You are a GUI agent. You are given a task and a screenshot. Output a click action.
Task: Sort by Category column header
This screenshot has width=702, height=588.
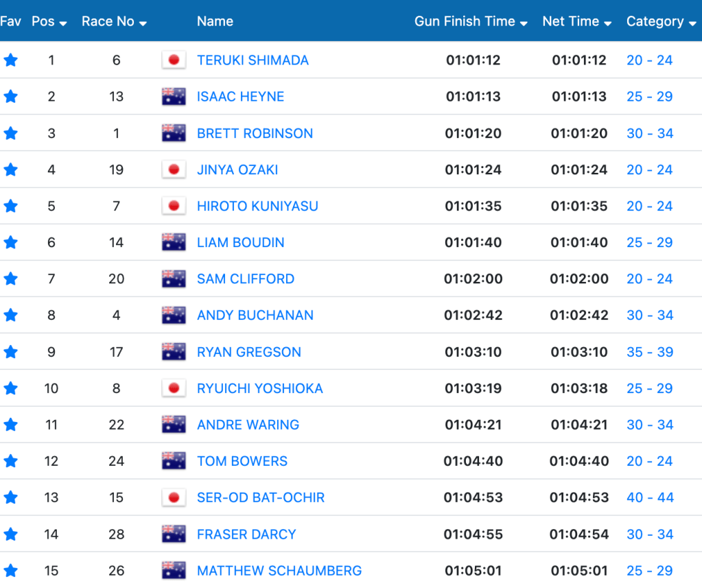661,21
